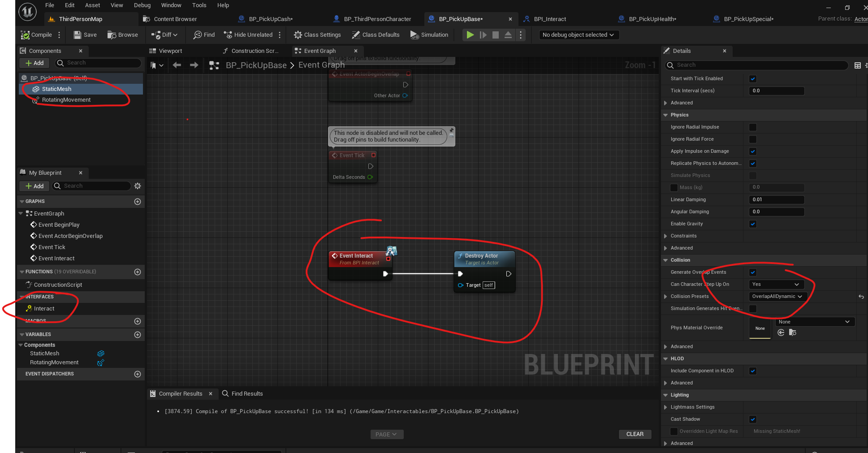
Task: Switch to the Viewport tab
Action: coord(170,51)
